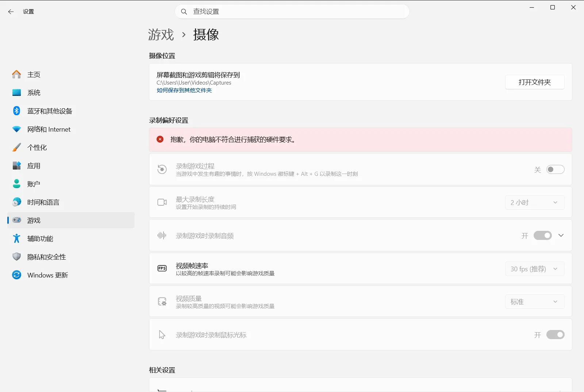Click the 辅助功能 accessibility icon
584x392 pixels.
(16, 238)
